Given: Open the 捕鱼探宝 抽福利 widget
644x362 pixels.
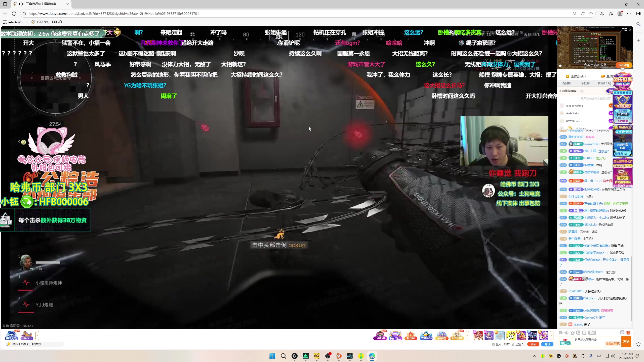Looking at the screenshot, I should pyautogui.click(x=623, y=141).
